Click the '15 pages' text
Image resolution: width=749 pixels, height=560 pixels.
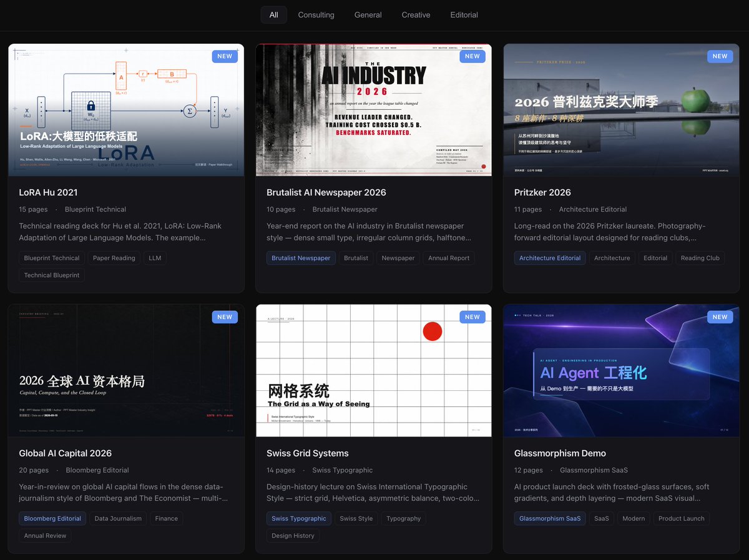tap(33, 209)
